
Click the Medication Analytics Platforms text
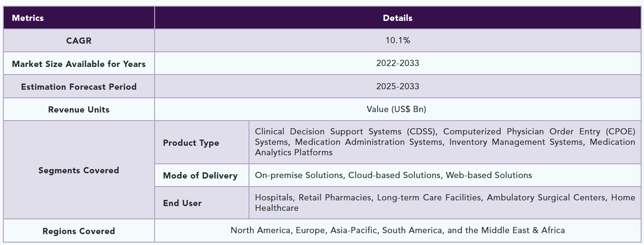pos(294,152)
